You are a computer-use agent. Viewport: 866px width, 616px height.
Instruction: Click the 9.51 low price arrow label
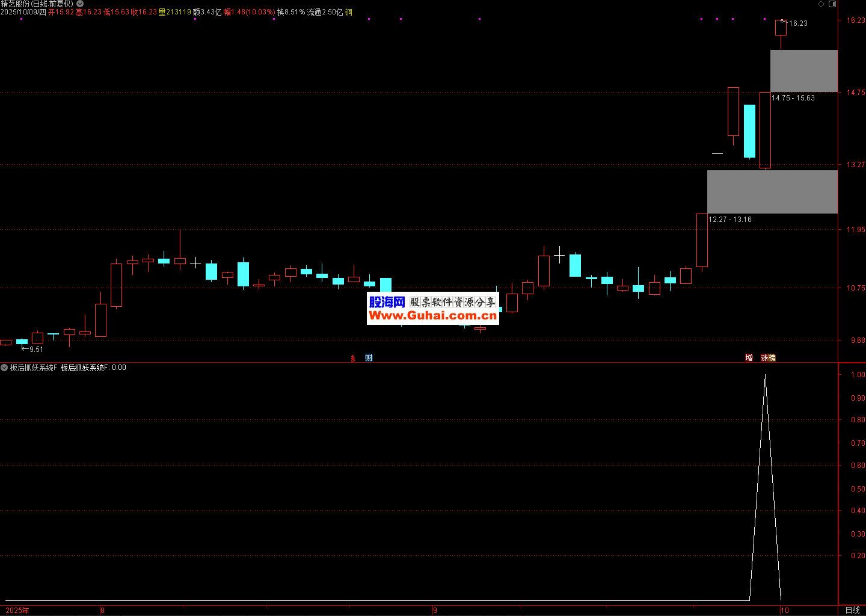[35, 350]
